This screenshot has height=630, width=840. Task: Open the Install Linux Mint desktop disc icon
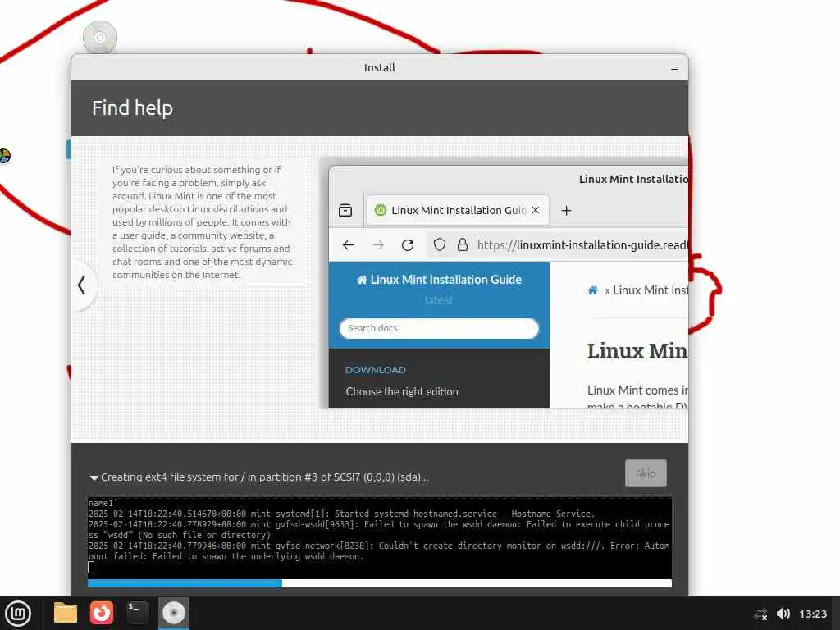pos(99,38)
